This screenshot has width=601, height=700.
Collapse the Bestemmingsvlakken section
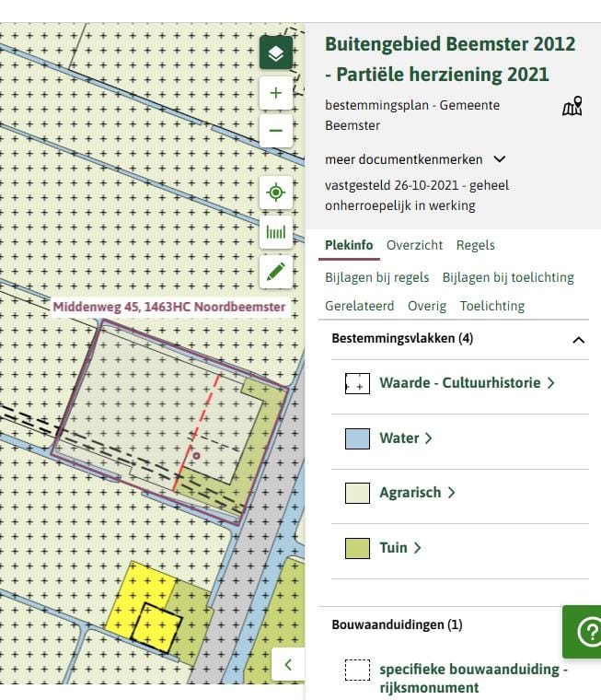point(578,339)
